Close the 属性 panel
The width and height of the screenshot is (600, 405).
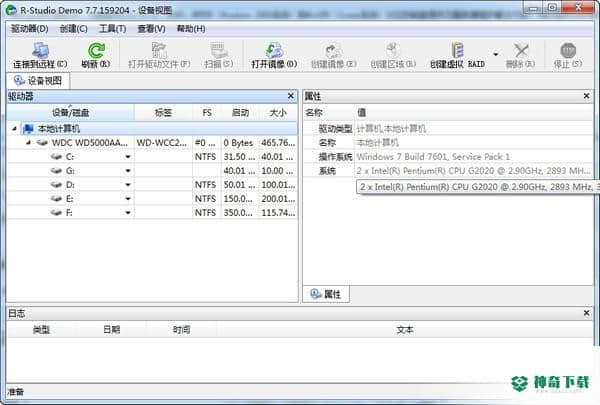(x=586, y=96)
